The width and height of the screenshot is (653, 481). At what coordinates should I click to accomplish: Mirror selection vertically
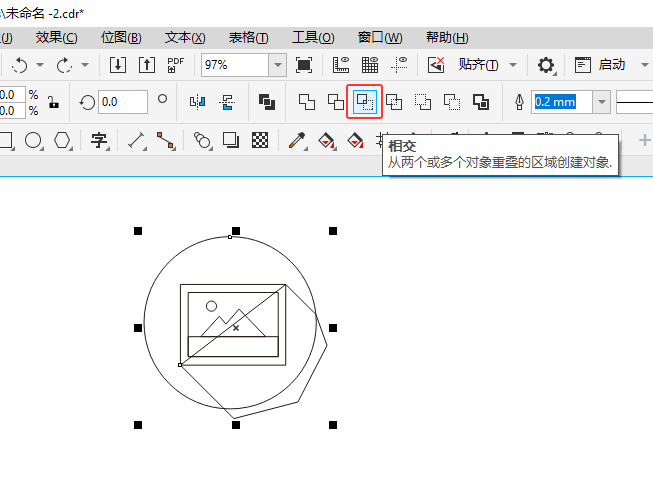(x=227, y=102)
